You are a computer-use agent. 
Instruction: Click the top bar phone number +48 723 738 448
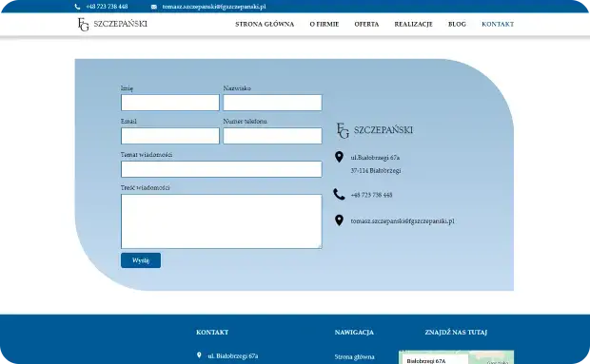pos(107,7)
